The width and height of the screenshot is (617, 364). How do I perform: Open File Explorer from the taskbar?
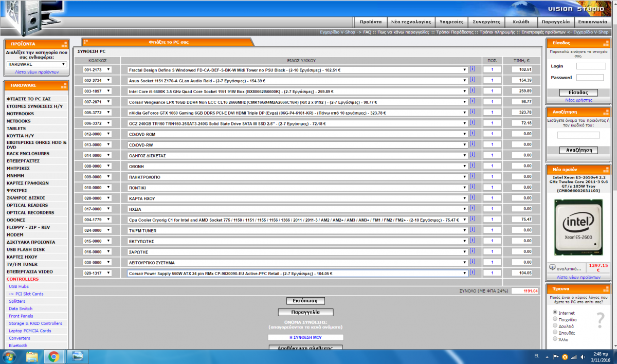coord(32,356)
